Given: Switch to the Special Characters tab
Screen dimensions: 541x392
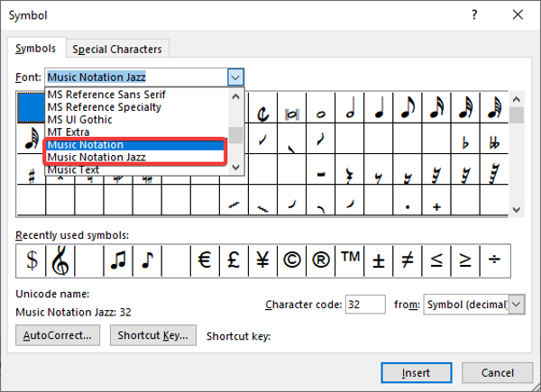Looking at the screenshot, I should 117,49.
